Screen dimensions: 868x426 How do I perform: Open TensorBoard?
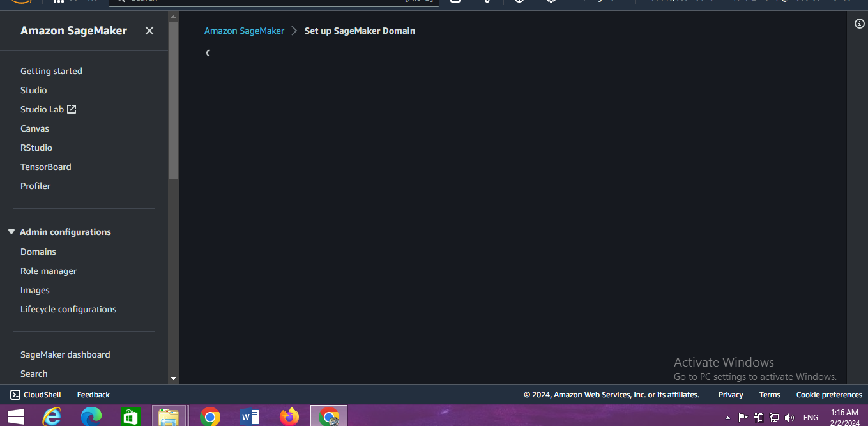point(46,167)
